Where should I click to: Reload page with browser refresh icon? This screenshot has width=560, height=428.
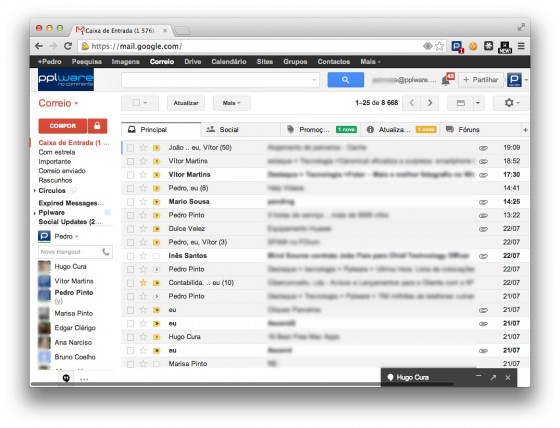tap(68, 46)
